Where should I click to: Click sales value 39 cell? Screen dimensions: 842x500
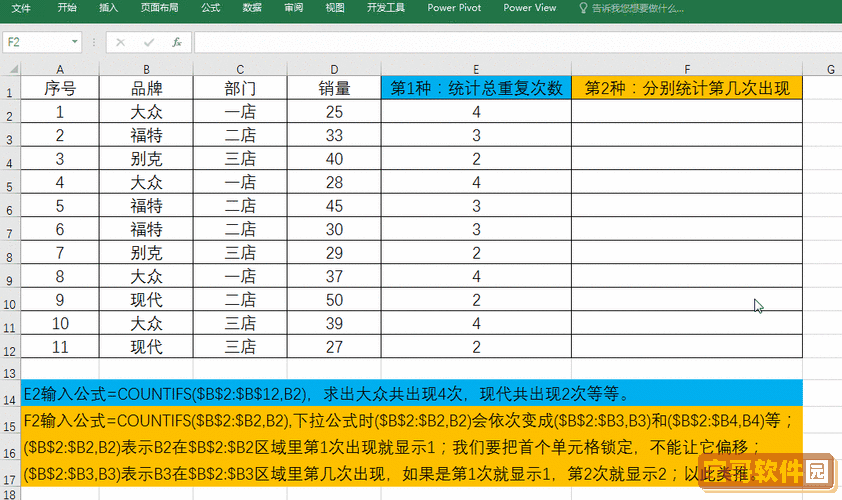(334, 323)
